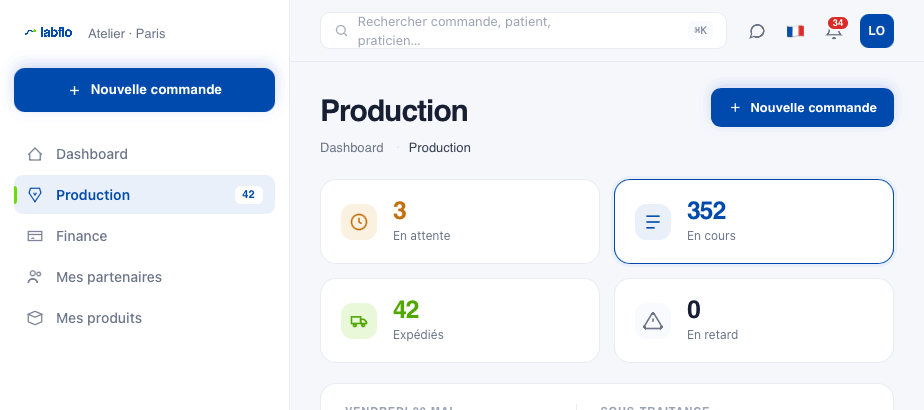Focus the Rechercher commande search field
Image resolution: width=924 pixels, height=410 pixels.
click(523, 31)
